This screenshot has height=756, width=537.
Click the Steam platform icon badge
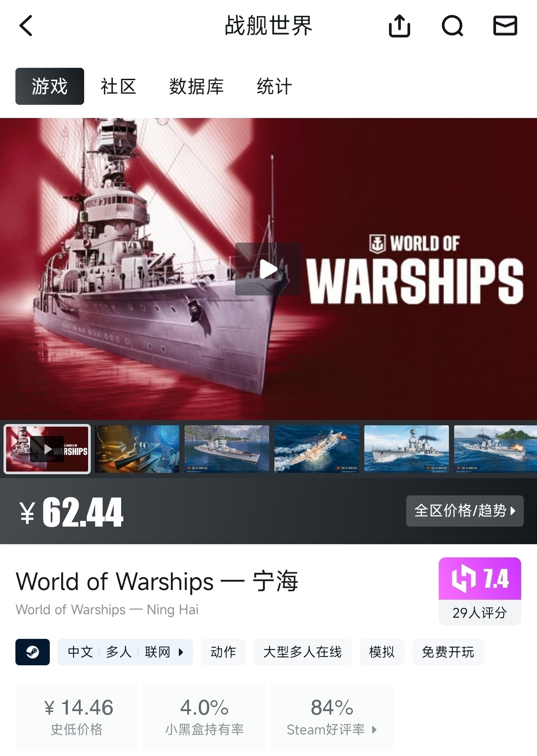[33, 652]
